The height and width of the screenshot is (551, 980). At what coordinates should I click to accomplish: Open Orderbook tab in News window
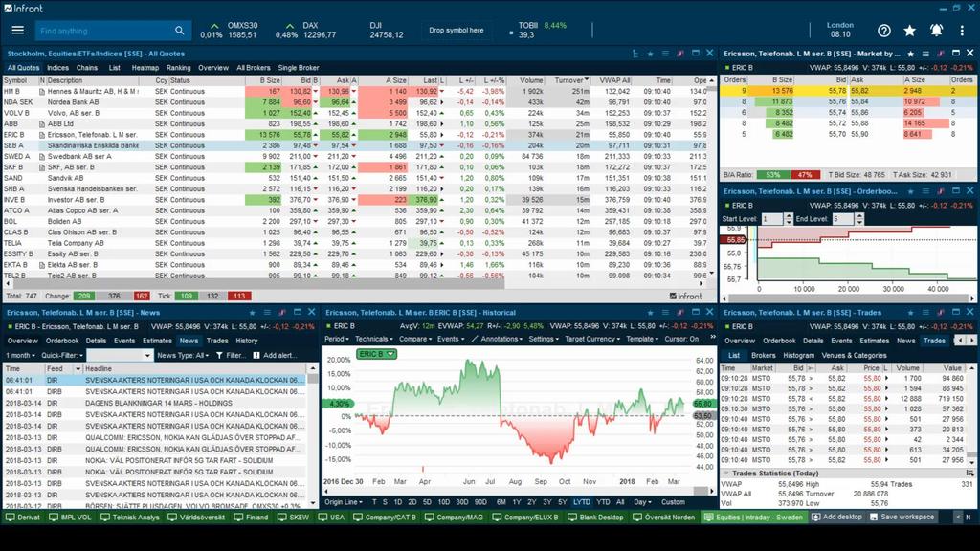pos(62,342)
